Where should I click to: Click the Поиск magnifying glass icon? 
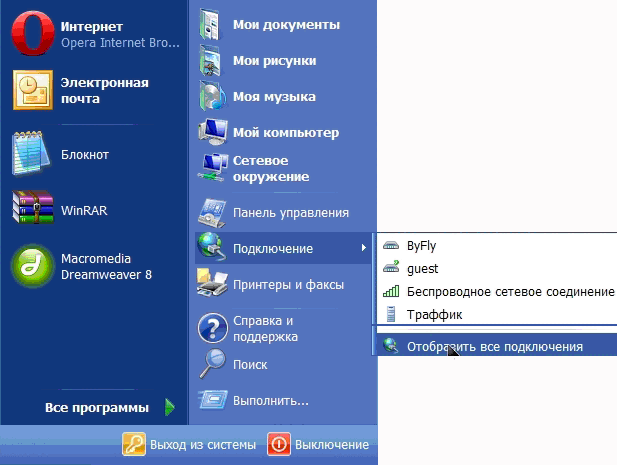click(x=212, y=364)
